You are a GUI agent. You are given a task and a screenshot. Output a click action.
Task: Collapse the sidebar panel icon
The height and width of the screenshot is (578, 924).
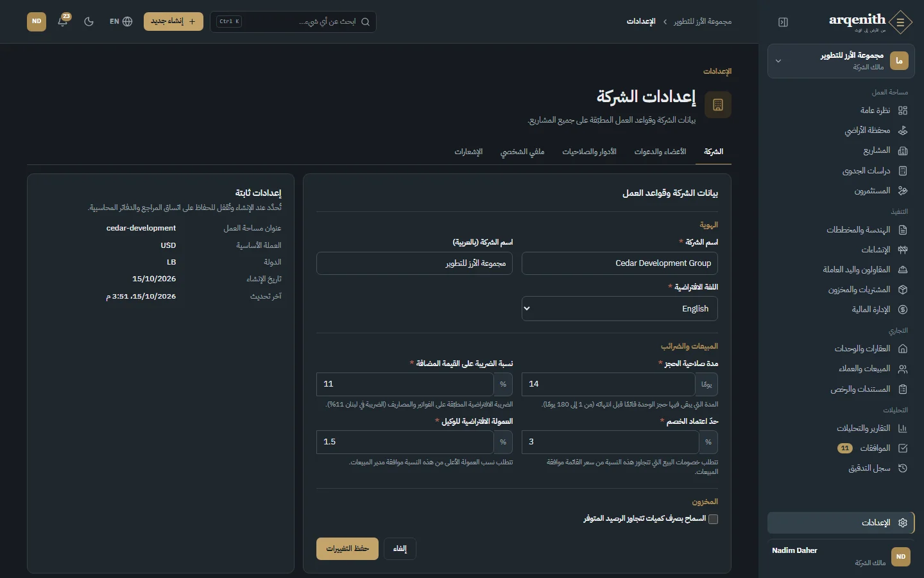783,22
